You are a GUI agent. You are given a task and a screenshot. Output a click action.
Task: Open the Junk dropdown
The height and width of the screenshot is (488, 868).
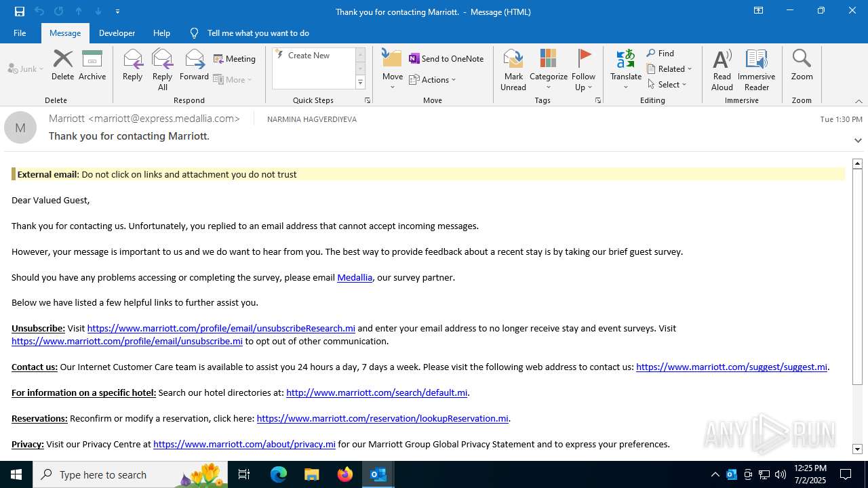[26, 68]
